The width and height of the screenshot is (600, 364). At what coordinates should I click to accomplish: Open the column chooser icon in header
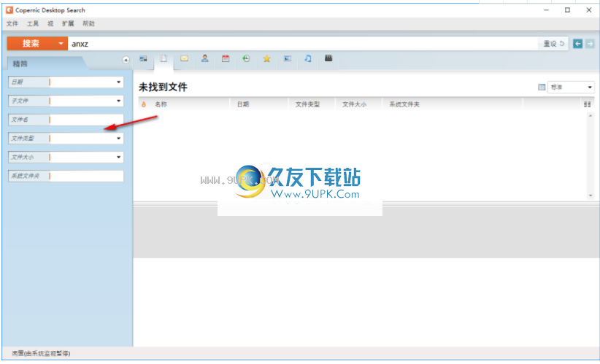pos(588,104)
